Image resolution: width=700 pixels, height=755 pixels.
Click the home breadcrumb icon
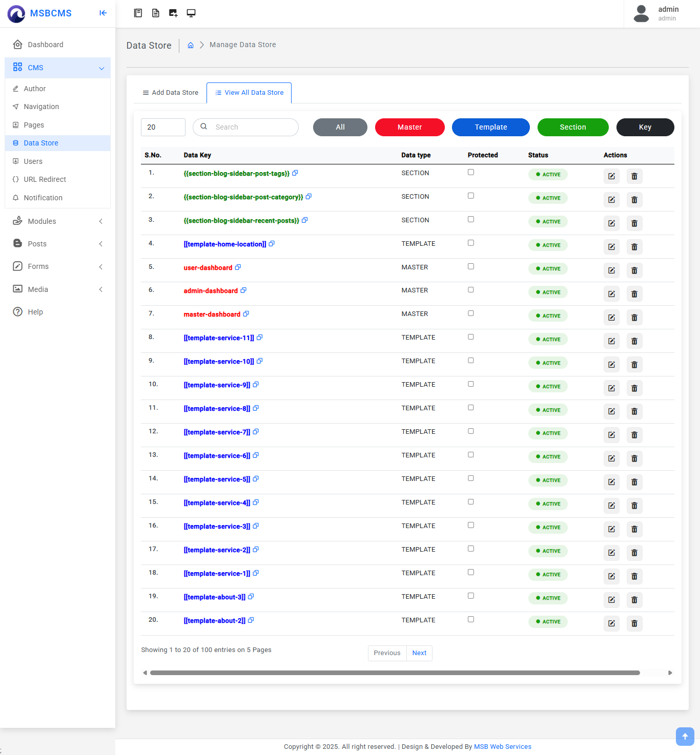tap(191, 45)
